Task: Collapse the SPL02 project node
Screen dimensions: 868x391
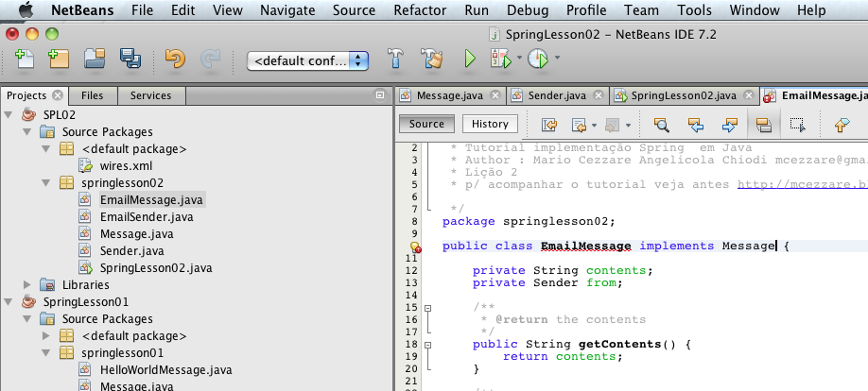Action: pyautogui.click(x=8, y=115)
